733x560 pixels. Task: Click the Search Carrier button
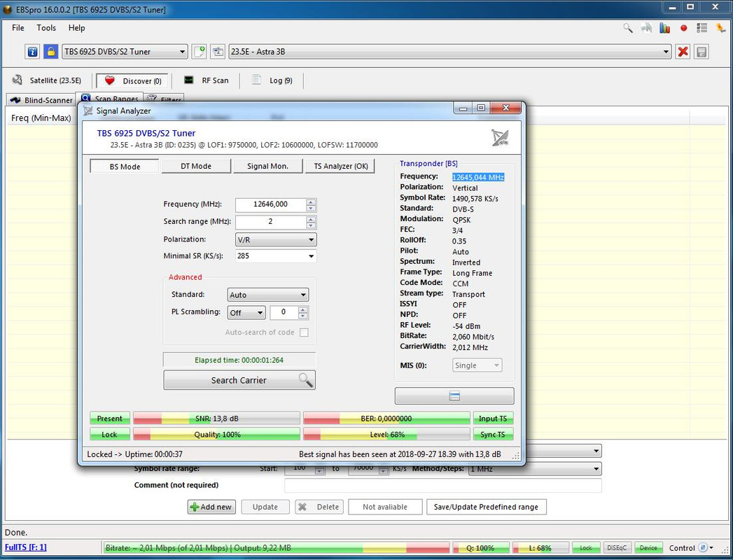tap(239, 380)
